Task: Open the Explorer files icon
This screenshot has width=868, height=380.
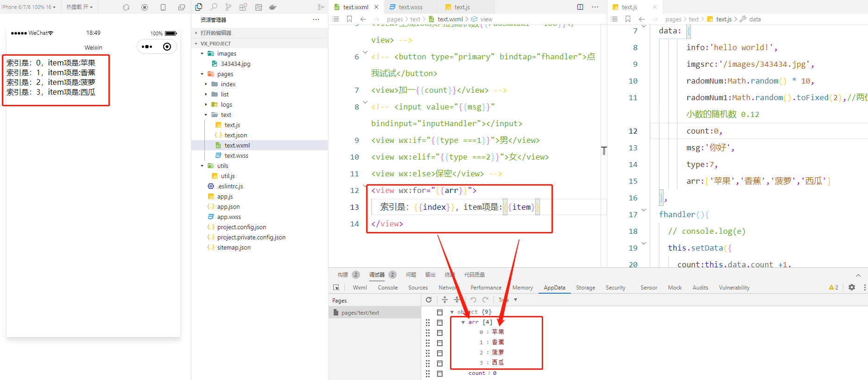Action: click(199, 7)
